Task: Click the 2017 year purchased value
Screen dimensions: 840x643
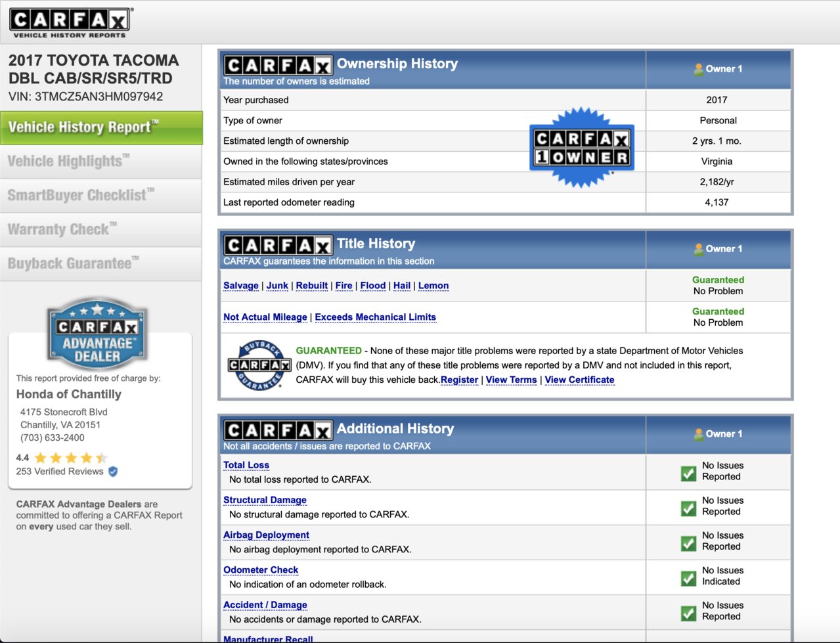Action: tap(717, 100)
